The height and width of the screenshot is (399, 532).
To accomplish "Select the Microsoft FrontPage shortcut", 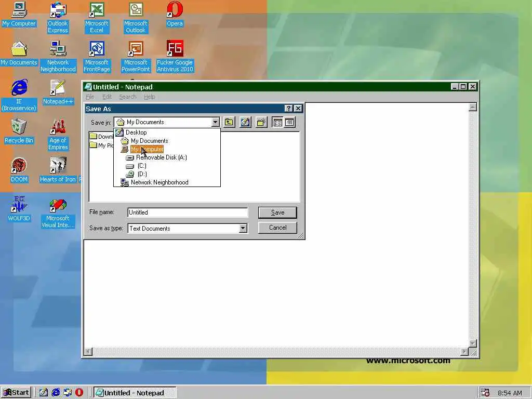I will coord(97,57).
